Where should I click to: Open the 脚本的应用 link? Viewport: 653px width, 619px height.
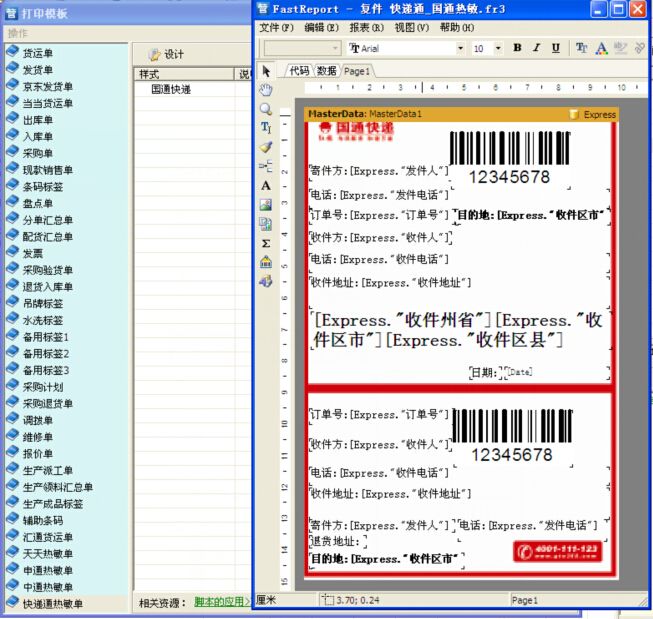tap(222, 602)
